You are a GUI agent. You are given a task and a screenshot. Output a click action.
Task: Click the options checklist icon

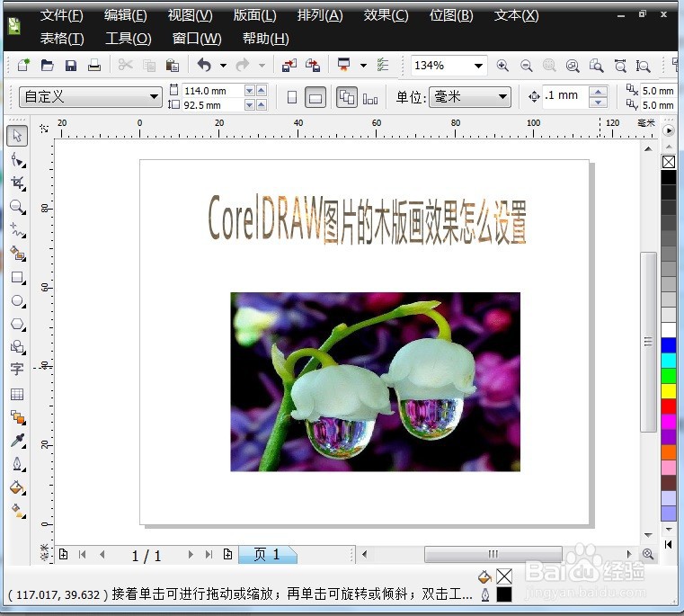tap(383, 65)
